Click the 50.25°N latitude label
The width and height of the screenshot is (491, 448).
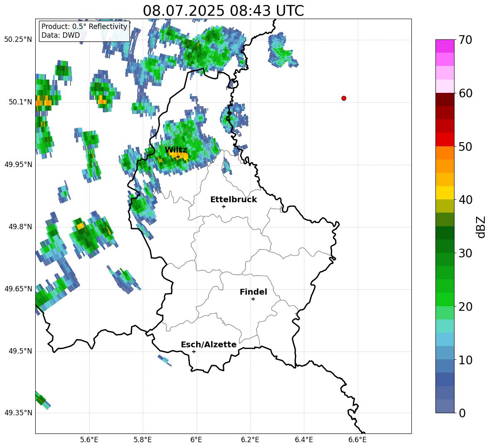coord(18,40)
